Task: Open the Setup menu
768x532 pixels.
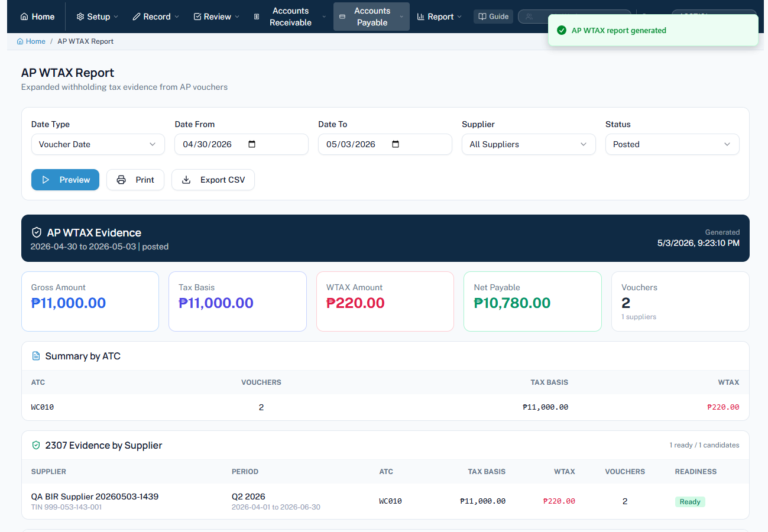Action: [x=97, y=17]
